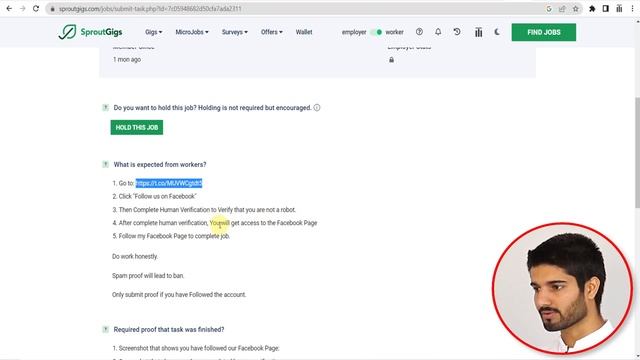
Task: Open the history clock icon
Action: click(x=457, y=32)
